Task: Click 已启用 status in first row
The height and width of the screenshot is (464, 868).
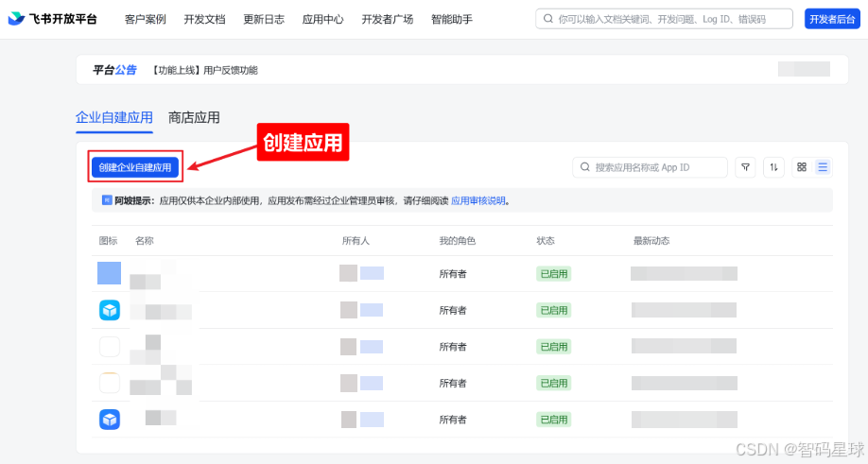Action: [553, 274]
